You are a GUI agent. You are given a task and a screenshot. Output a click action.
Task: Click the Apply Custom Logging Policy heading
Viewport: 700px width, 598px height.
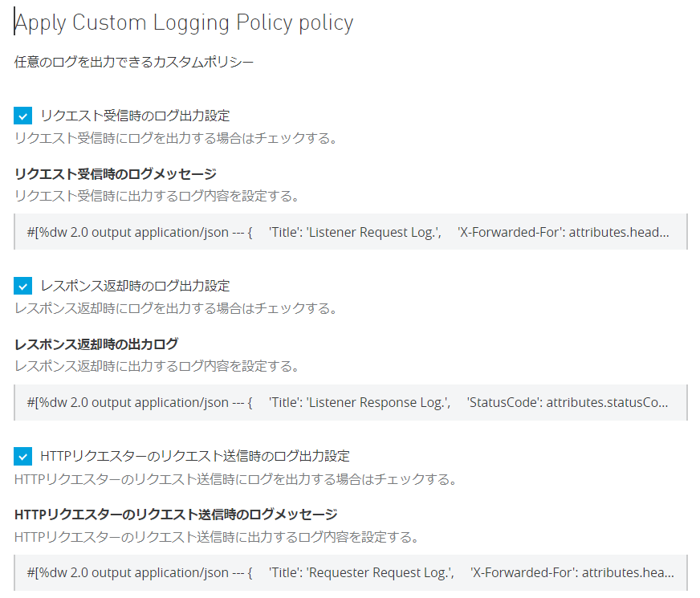point(184,23)
